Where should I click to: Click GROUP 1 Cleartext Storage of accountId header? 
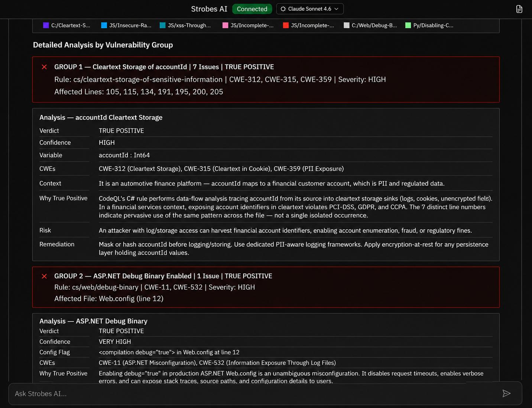pos(164,67)
